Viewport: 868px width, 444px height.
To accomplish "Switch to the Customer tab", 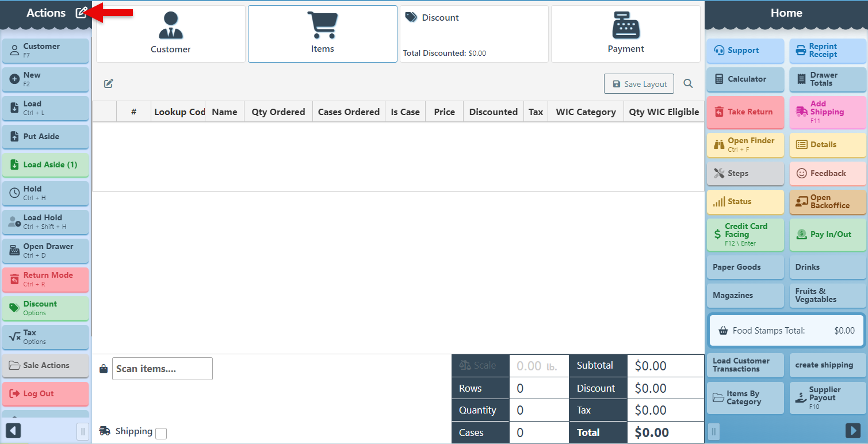I will 170,34.
